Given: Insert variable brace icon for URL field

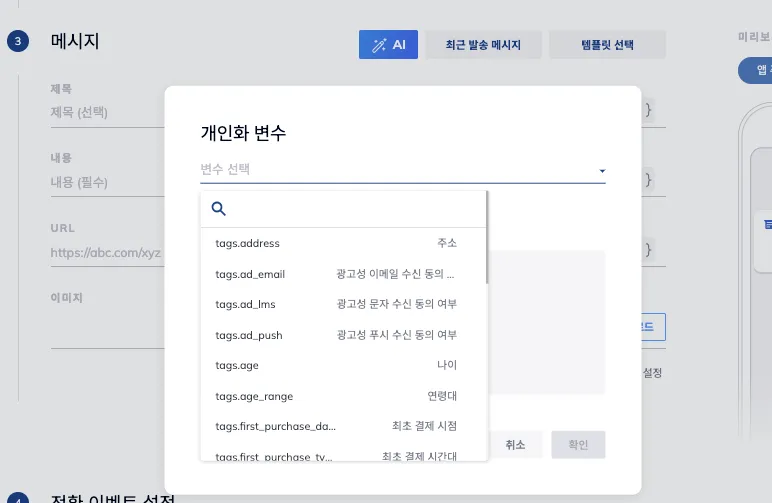Looking at the screenshot, I should (x=648, y=250).
